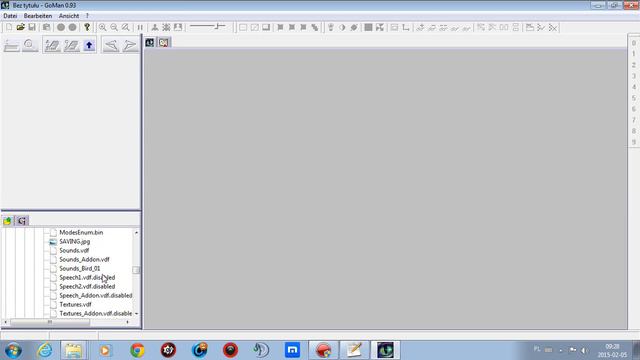Click number 0 in right ruler panel
The width and height of the screenshot is (640, 360).
pyautogui.click(x=634, y=43)
